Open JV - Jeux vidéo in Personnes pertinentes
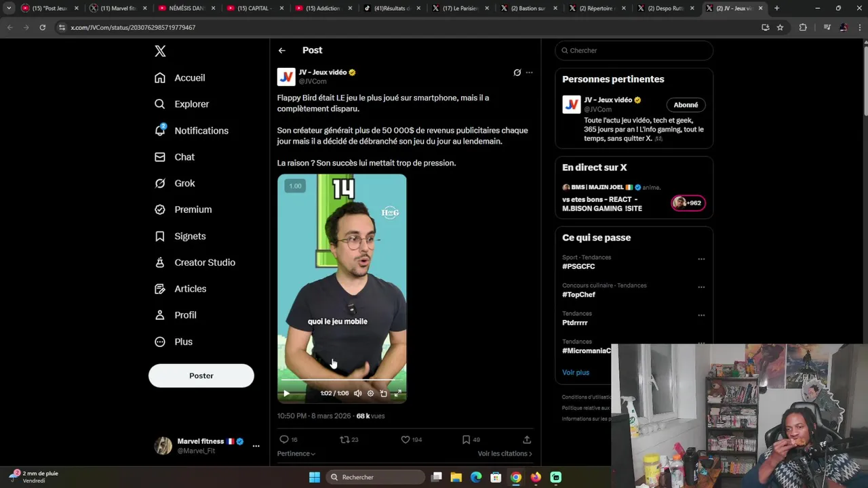Screen dimensions: 868x488 (x=608, y=100)
